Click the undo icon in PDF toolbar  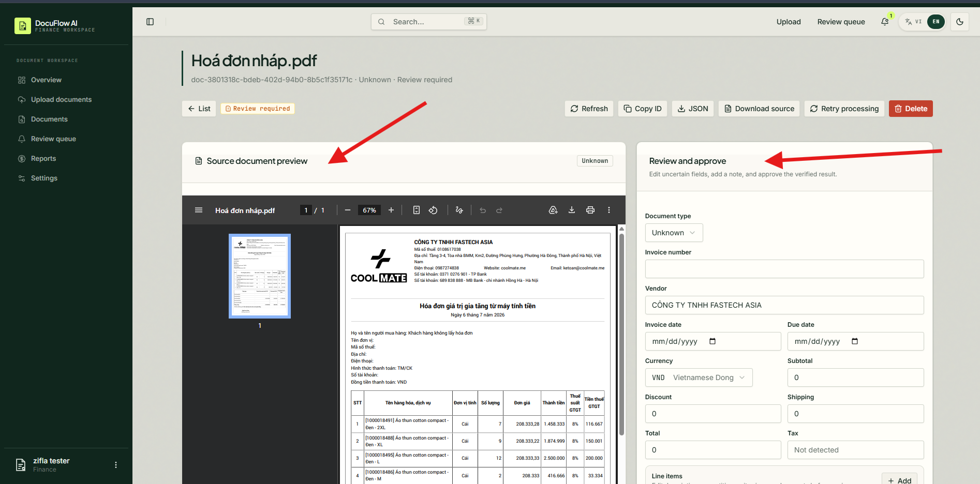pos(483,210)
